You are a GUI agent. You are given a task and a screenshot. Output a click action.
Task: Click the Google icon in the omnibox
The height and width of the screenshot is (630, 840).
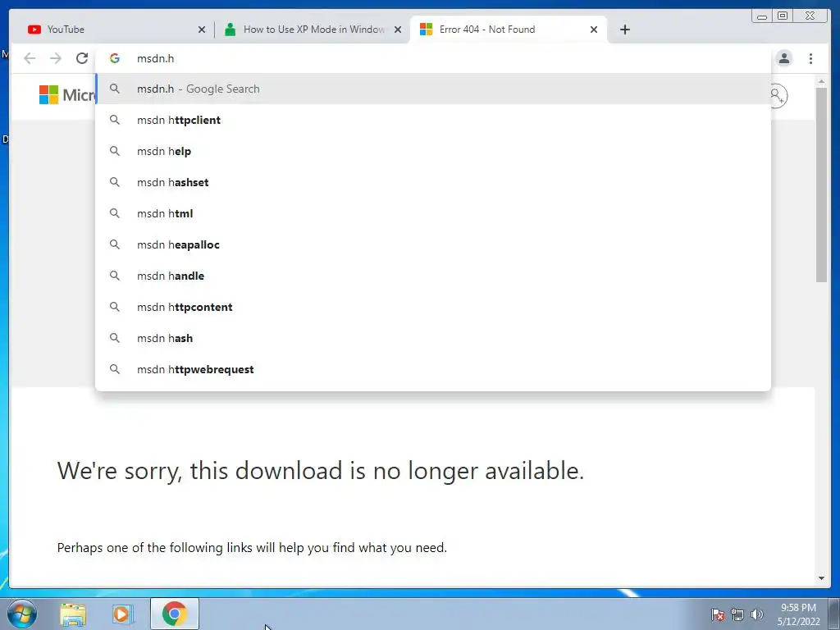(115, 58)
